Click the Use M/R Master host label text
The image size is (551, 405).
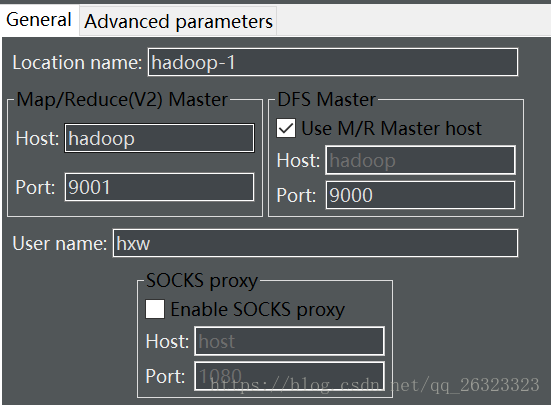[391, 128]
